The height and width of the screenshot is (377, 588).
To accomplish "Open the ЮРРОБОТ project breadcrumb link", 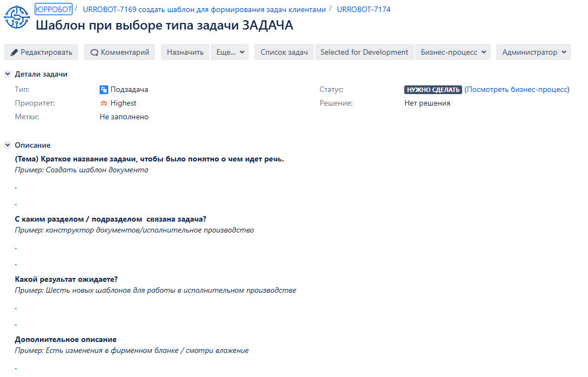I will point(54,9).
